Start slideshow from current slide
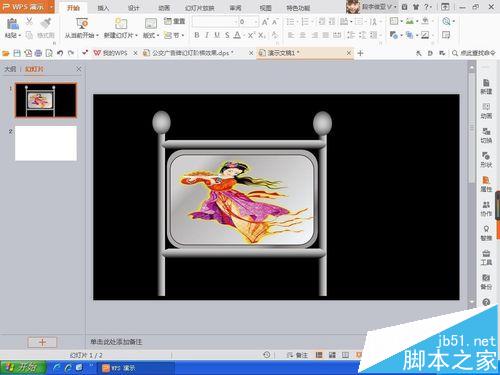 tap(81, 24)
